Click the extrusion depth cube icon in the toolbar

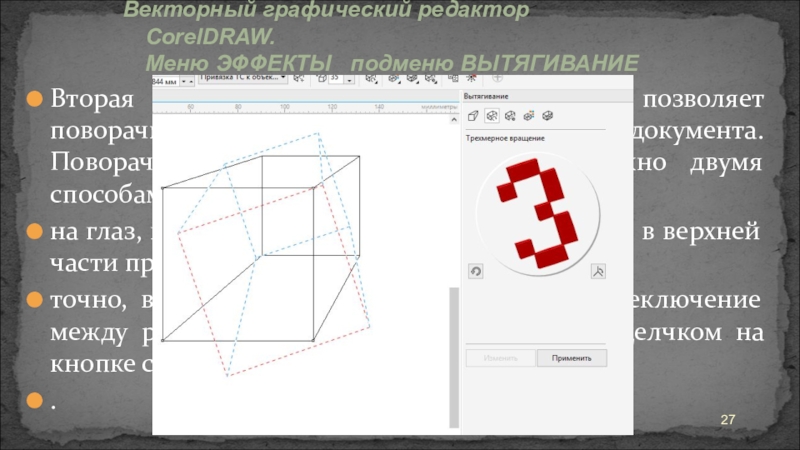coord(321,79)
